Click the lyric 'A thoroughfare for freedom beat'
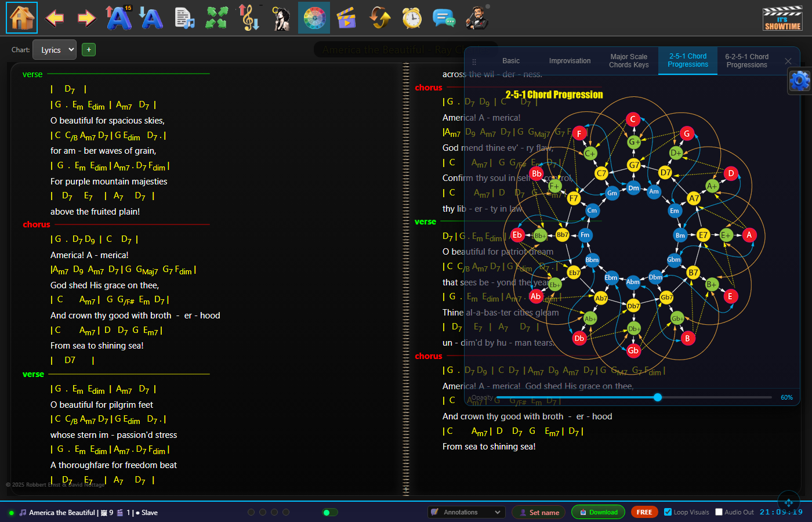This screenshot has height=522, width=812. tap(114, 465)
